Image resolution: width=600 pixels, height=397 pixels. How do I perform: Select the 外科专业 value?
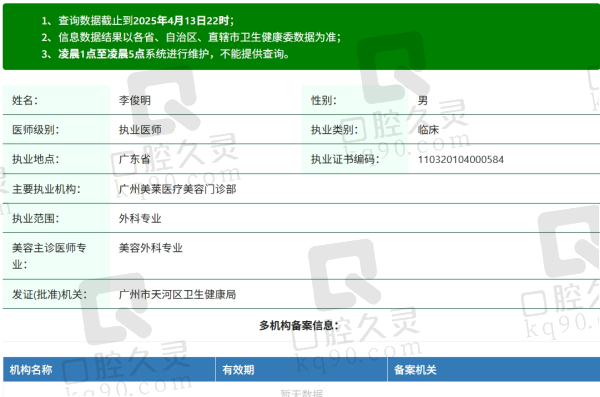[x=140, y=219]
